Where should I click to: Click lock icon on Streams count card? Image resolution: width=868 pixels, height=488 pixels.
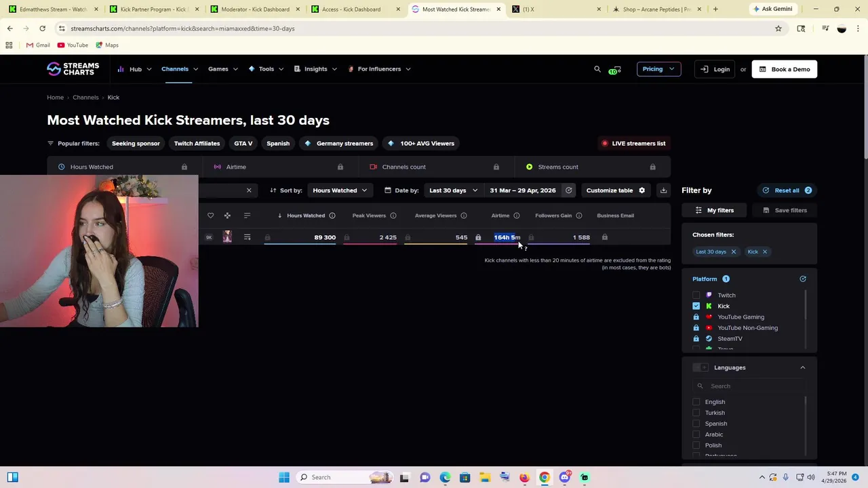click(652, 167)
